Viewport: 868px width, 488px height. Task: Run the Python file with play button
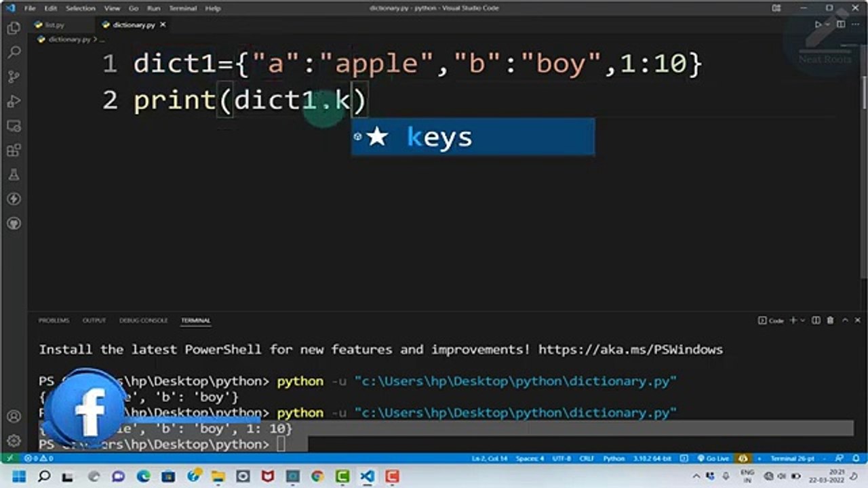818,24
